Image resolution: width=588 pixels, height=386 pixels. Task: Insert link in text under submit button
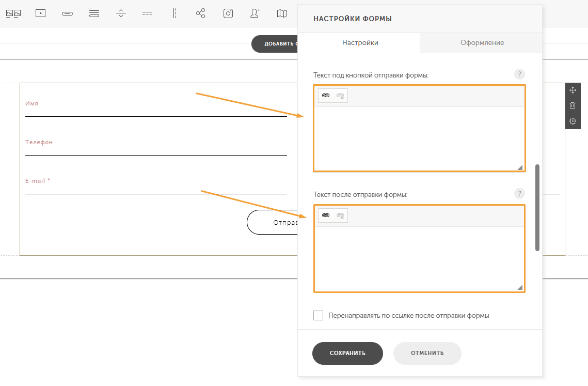(x=326, y=96)
